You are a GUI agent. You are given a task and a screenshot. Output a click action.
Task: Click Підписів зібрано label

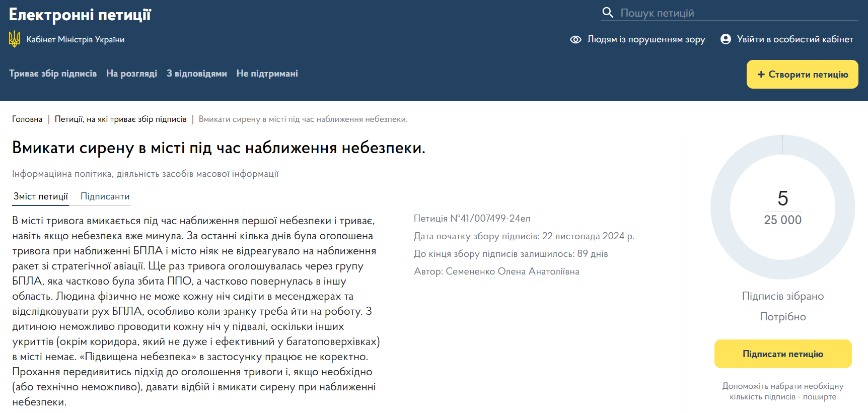tap(783, 296)
